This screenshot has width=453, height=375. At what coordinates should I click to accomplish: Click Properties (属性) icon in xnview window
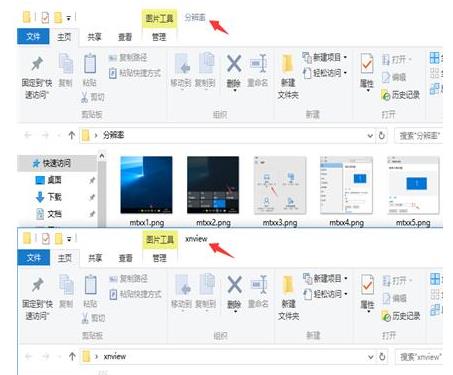367,284
